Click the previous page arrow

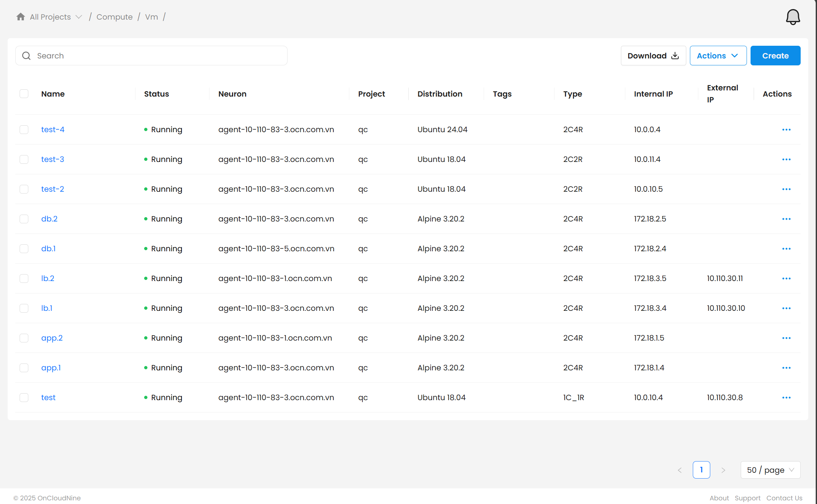pyautogui.click(x=680, y=470)
